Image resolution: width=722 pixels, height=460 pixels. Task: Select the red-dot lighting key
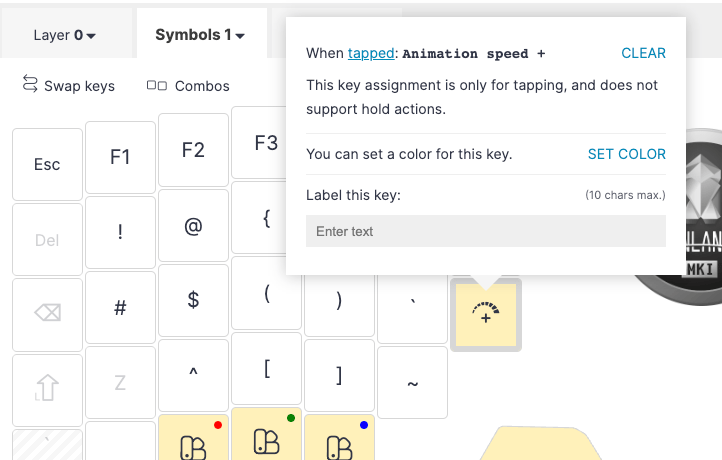click(193, 437)
